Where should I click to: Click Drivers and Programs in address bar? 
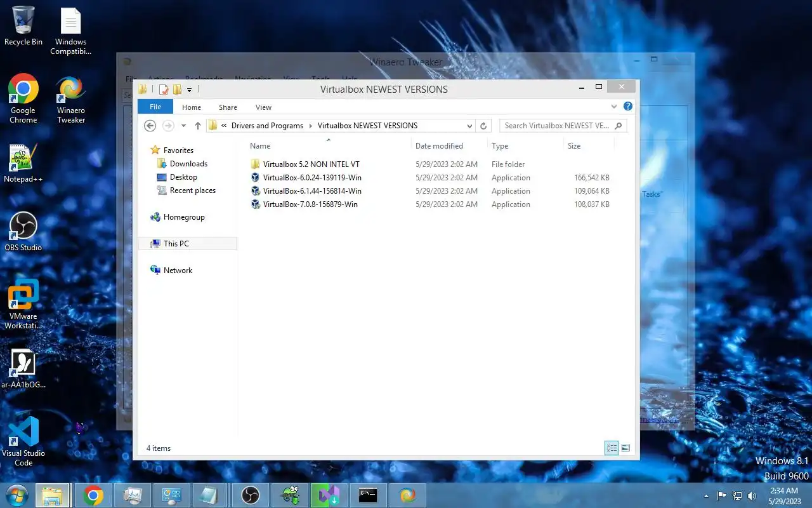point(267,126)
